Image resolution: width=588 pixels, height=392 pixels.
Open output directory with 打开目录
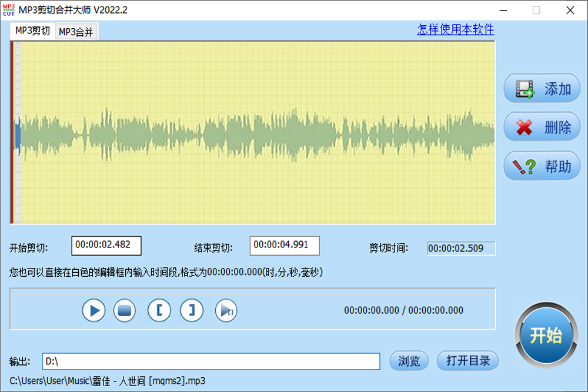(467, 361)
